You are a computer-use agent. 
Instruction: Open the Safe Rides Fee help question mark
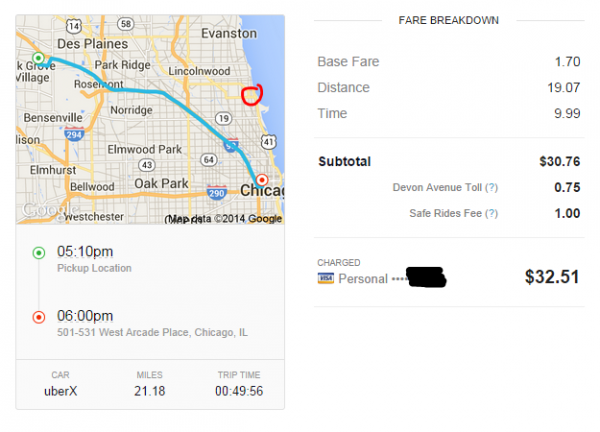pos(492,213)
